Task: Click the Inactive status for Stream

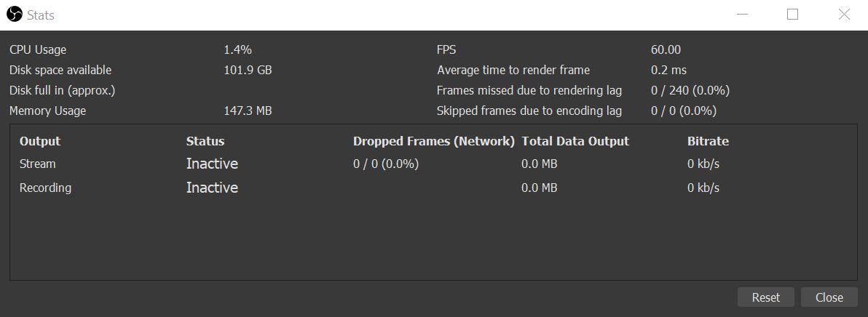Action: 212,164
